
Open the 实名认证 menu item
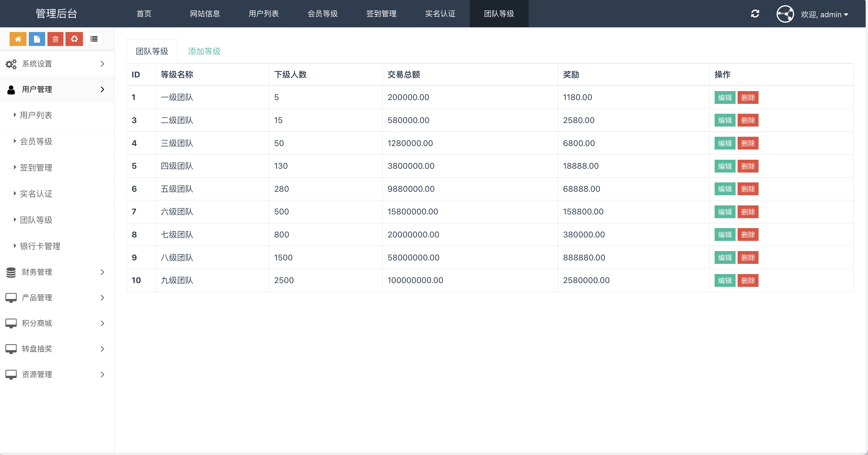[36, 194]
